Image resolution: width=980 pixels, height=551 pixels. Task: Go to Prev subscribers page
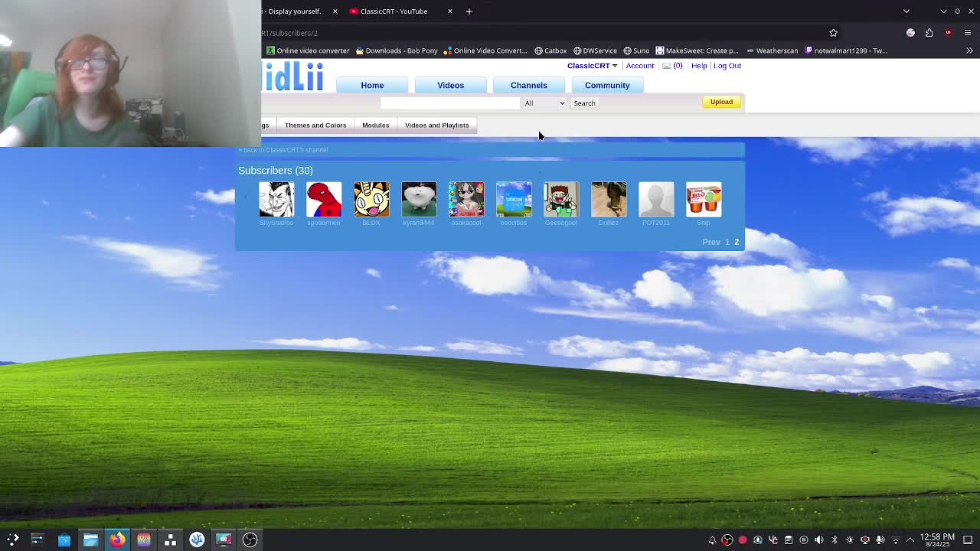click(711, 242)
